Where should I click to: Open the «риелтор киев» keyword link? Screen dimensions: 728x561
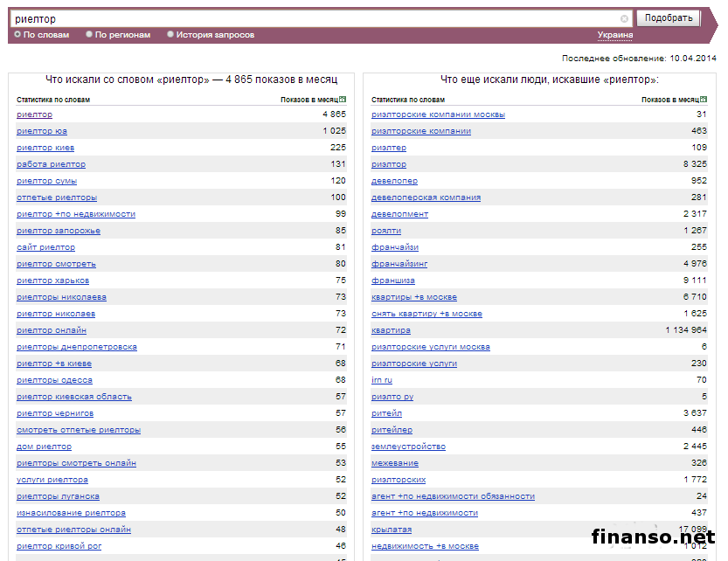[x=45, y=148]
